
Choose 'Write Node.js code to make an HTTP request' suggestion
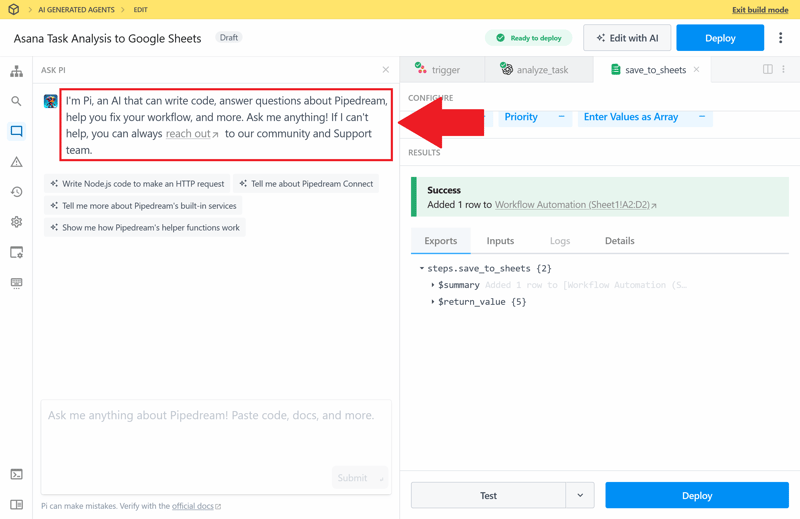(x=137, y=184)
